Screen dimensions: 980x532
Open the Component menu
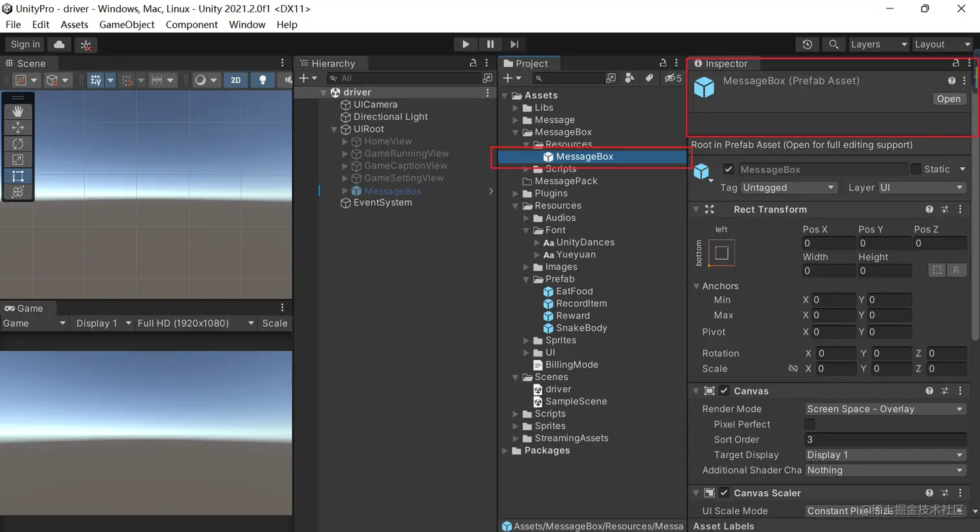[x=191, y=25]
